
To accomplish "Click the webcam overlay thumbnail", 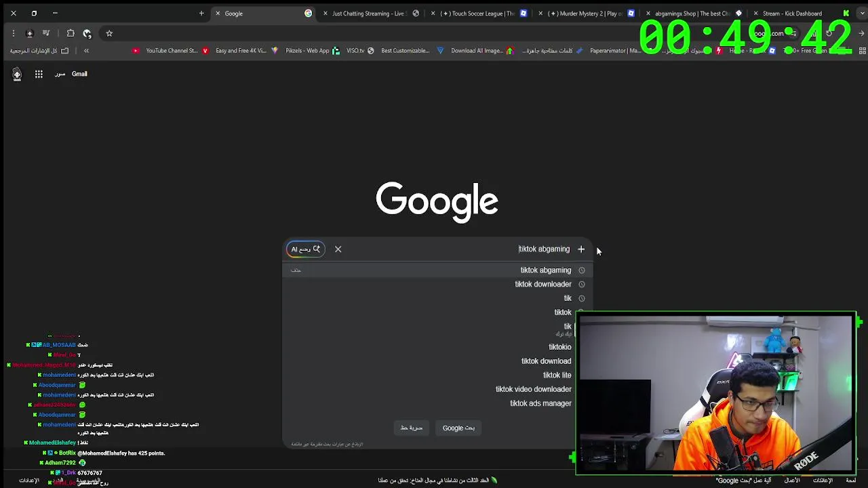I will tap(716, 393).
